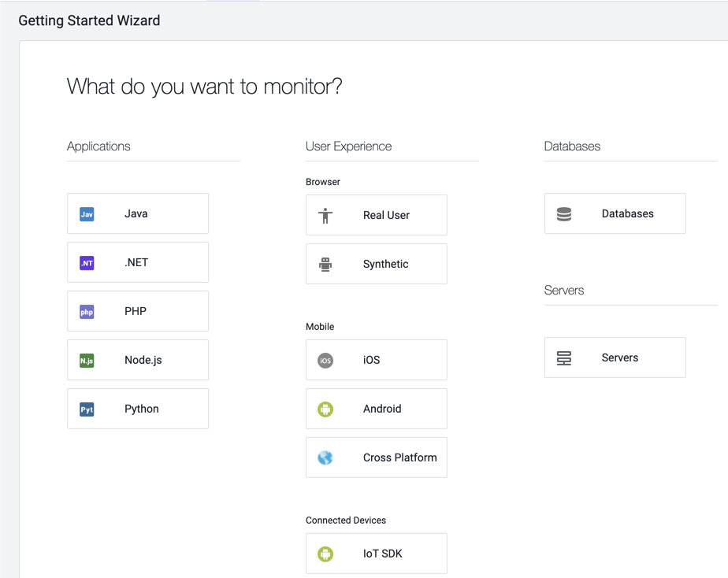Image resolution: width=728 pixels, height=578 pixels.
Task: Click the Real User person icon
Action: pyautogui.click(x=325, y=216)
